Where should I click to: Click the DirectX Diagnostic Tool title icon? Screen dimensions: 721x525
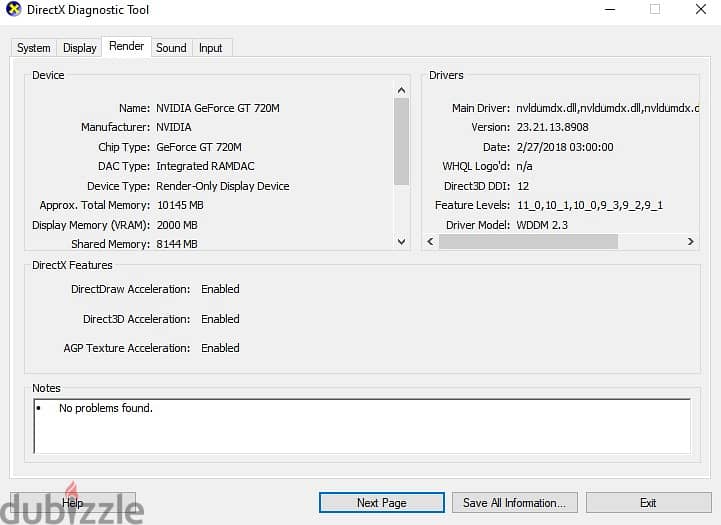[13, 9]
